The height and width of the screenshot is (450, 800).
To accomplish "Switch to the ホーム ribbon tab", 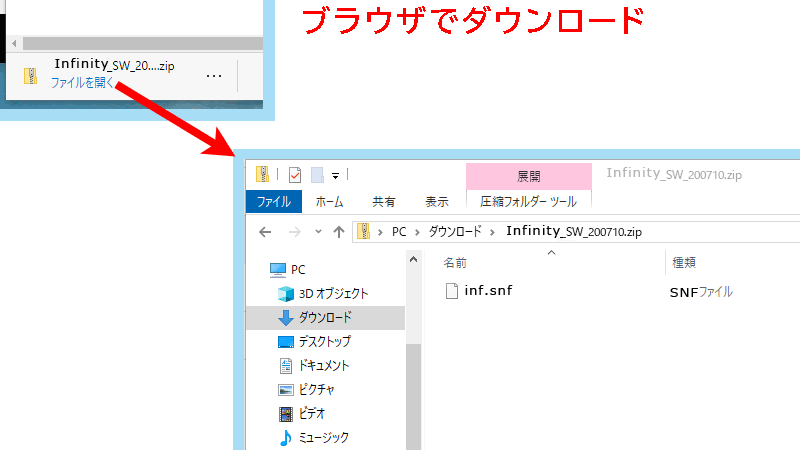I will pyautogui.click(x=329, y=201).
